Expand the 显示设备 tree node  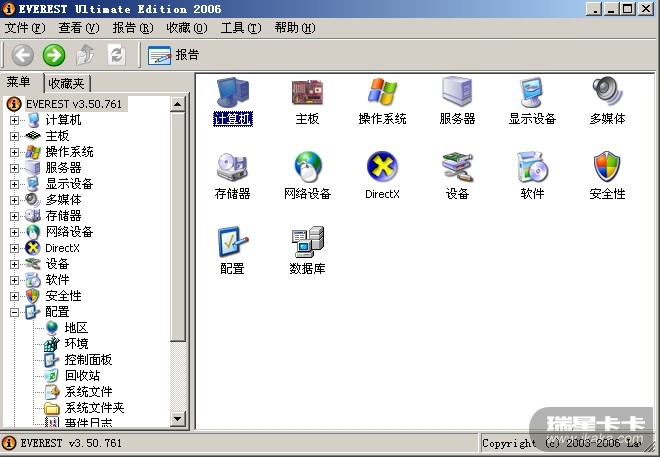pos(14,184)
